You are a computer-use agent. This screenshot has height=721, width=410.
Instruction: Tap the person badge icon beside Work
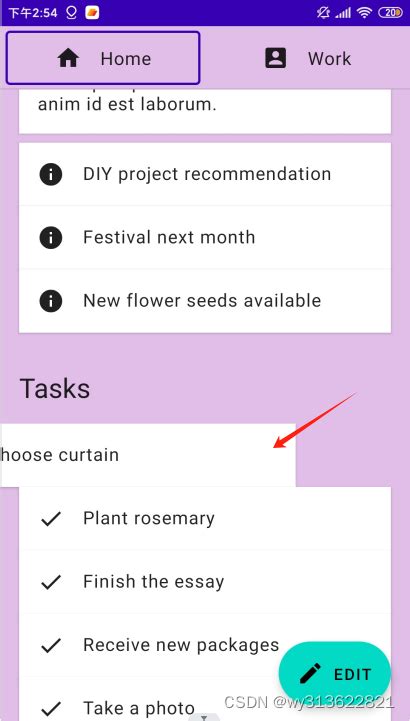pyautogui.click(x=276, y=58)
